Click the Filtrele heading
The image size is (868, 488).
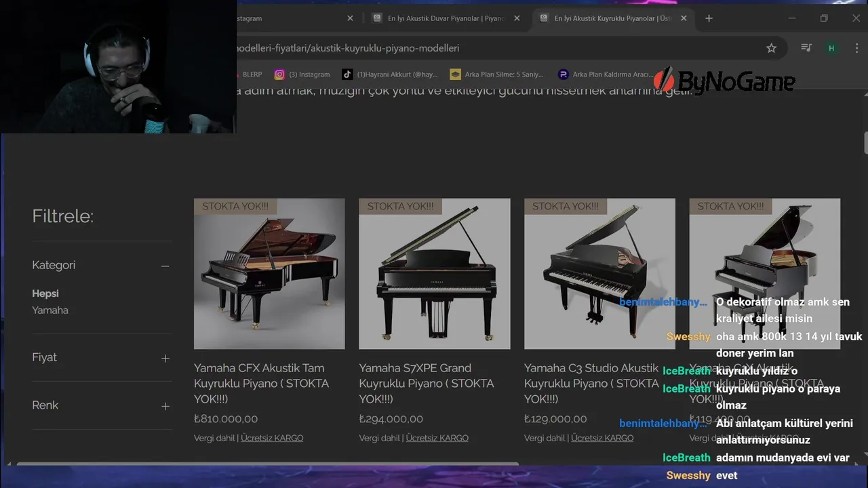pyautogui.click(x=62, y=216)
